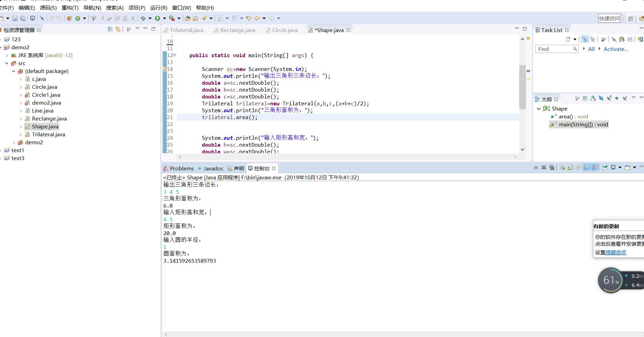Toggle Focus on Workweek in Task List
The width and height of the screenshot is (644, 337).
[x=603, y=39]
